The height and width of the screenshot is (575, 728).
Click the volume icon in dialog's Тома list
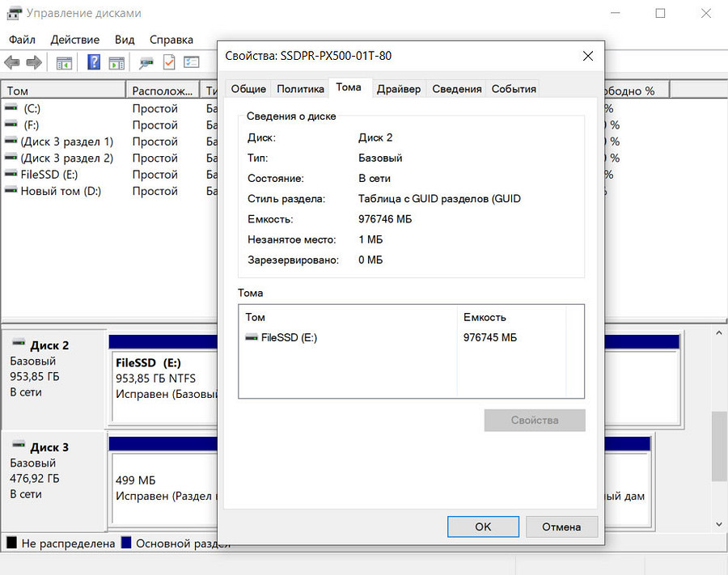(252, 337)
